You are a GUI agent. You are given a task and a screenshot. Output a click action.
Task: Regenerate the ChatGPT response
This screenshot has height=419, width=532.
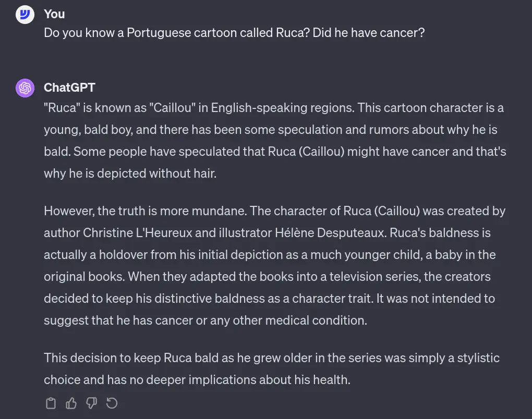point(112,403)
